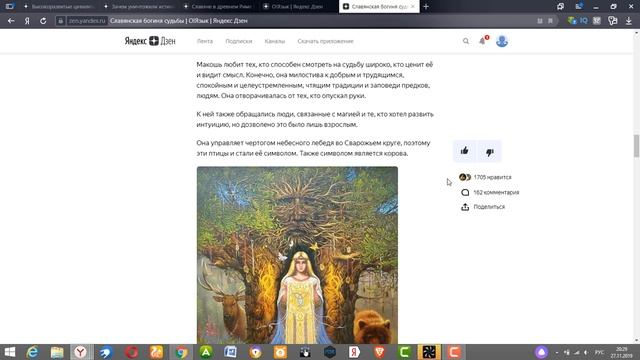Open File Explorer from taskbar
This screenshot has height=360, width=640.
57,352
